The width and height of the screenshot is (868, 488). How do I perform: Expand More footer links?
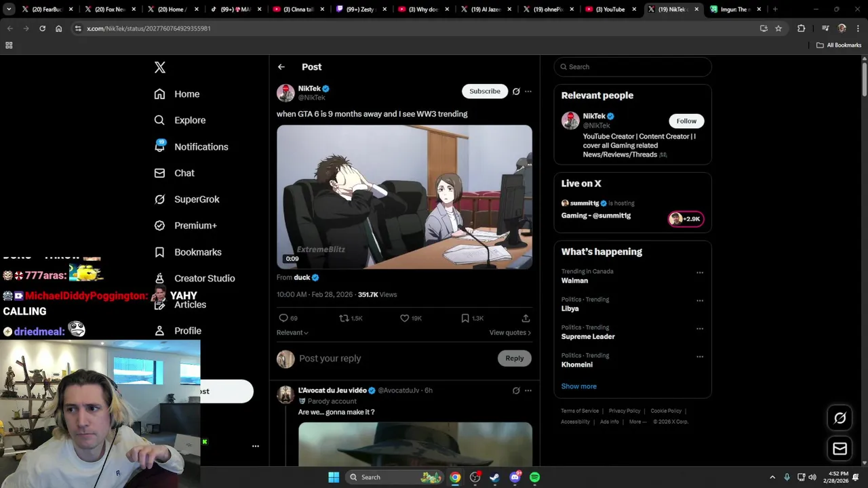click(x=637, y=422)
